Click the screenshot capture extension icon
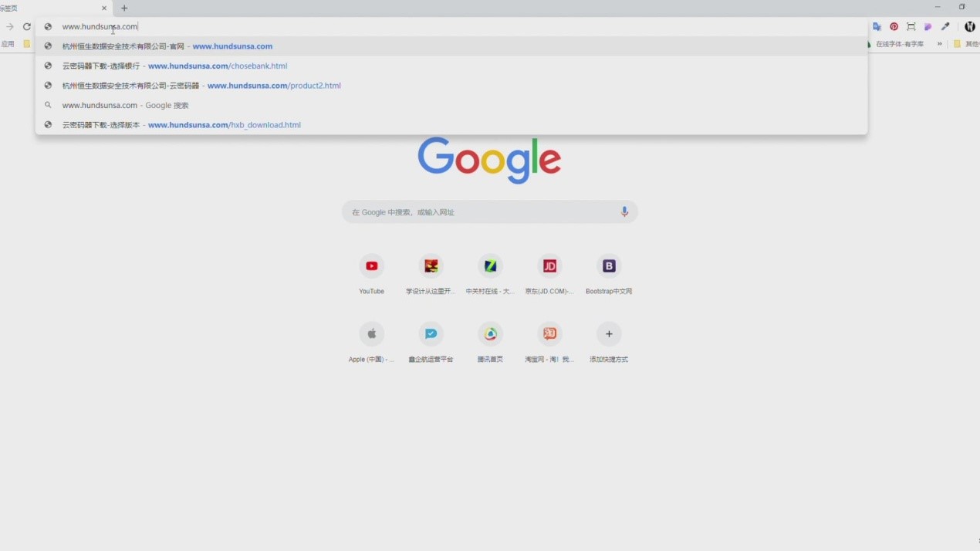Viewport: 980px width, 551px height. click(911, 27)
